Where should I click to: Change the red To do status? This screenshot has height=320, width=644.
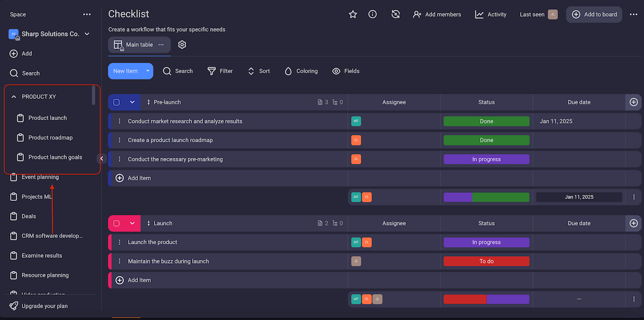click(486, 261)
